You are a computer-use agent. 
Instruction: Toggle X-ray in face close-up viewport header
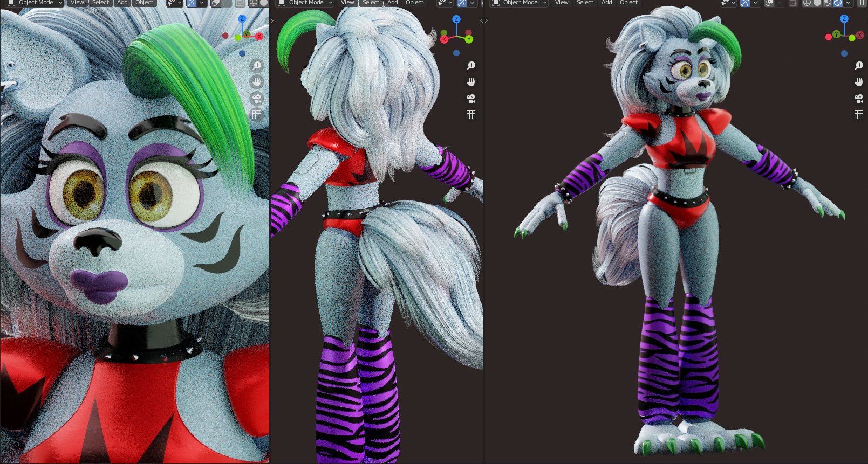(x=240, y=3)
